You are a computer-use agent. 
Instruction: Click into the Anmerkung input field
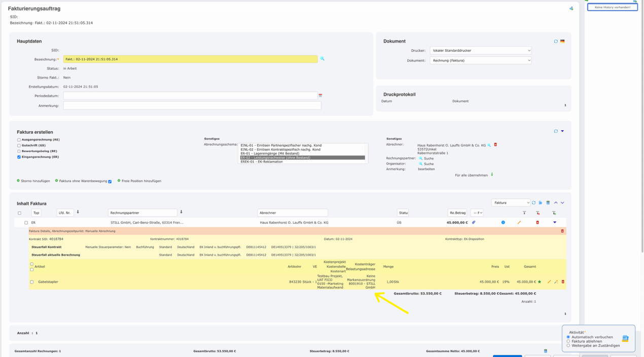192,106
